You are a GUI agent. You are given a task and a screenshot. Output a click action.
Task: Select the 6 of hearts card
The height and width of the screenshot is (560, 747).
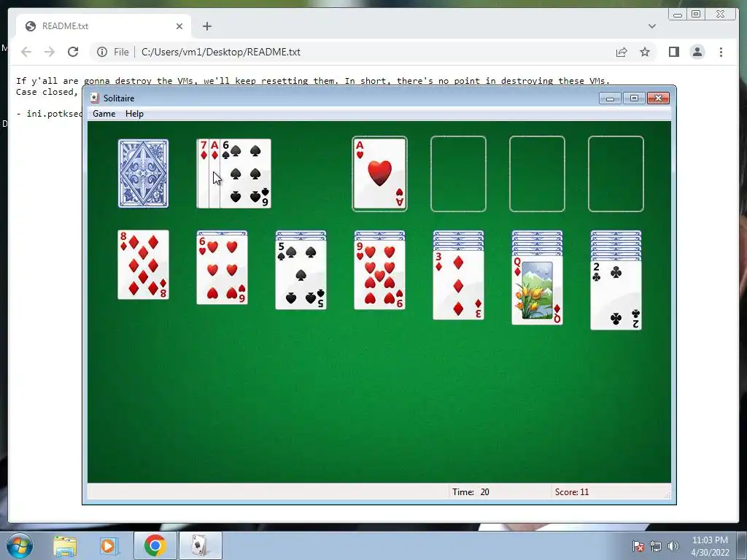click(x=222, y=270)
